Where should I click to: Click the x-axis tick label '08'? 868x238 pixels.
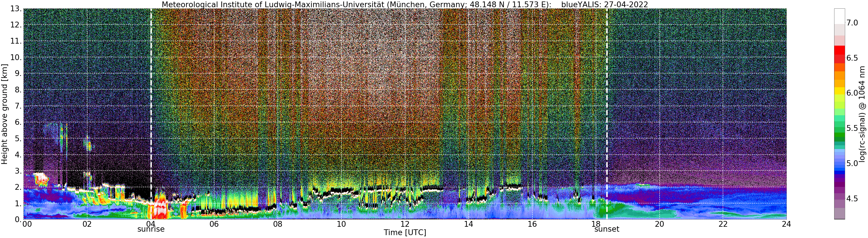(278, 224)
